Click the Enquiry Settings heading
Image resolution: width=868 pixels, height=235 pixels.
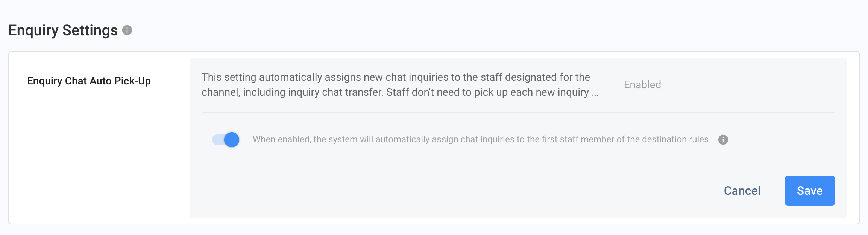63,30
